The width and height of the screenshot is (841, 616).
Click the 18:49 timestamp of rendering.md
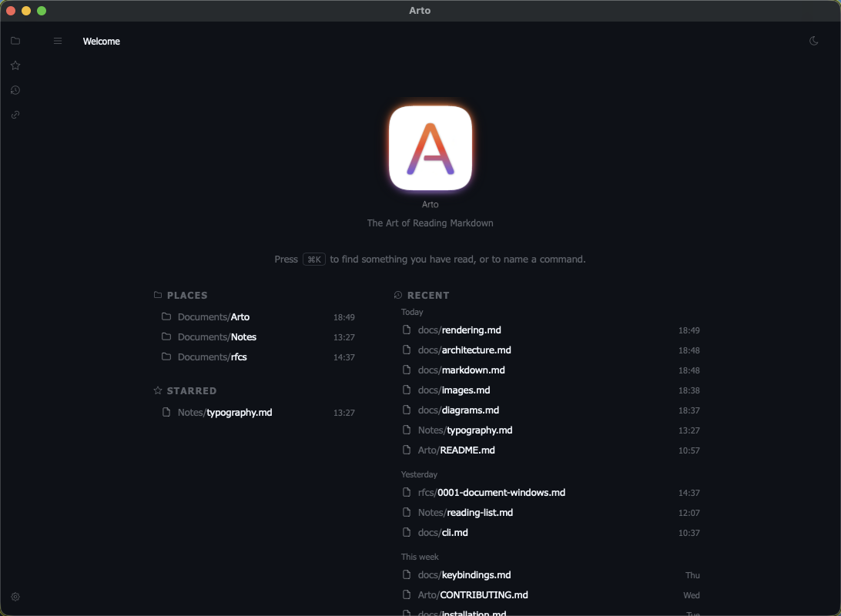point(689,331)
